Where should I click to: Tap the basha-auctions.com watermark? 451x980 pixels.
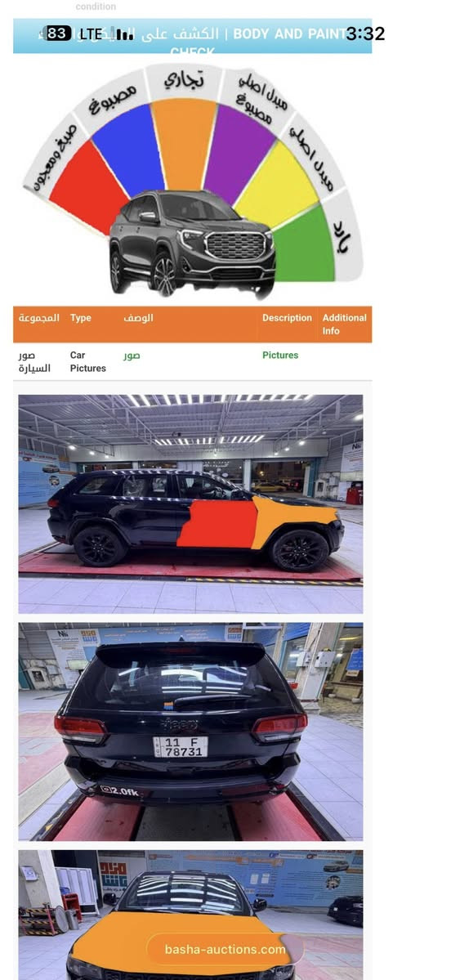[x=225, y=950]
